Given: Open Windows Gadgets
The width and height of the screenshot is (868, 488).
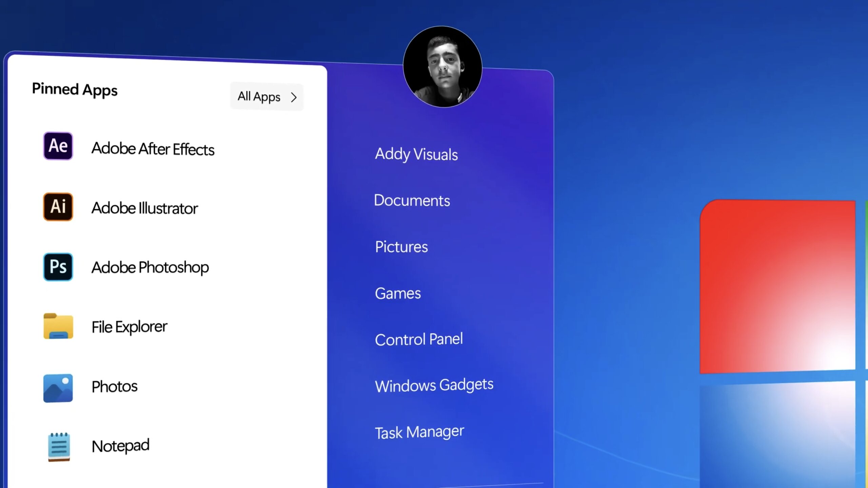Looking at the screenshot, I should (434, 386).
